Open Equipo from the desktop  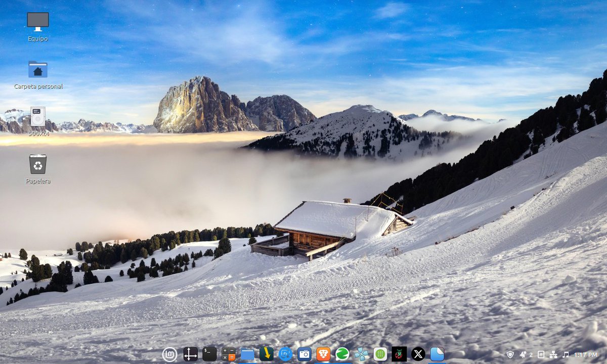pyautogui.click(x=38, y=23)
